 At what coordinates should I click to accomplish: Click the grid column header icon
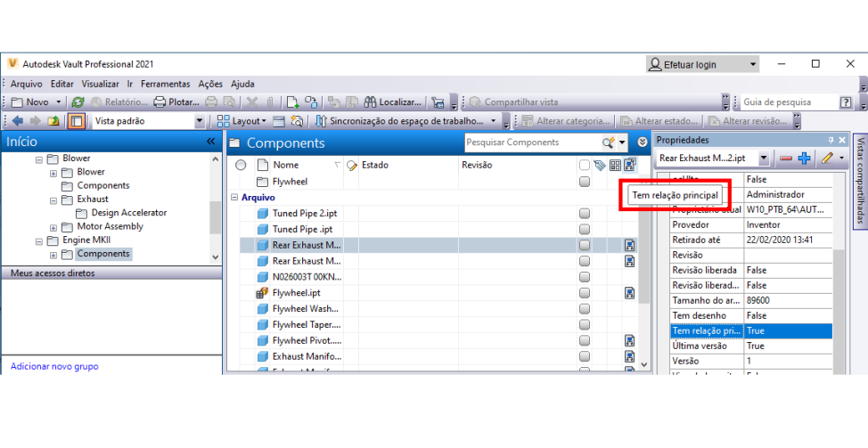click(615, 165)
